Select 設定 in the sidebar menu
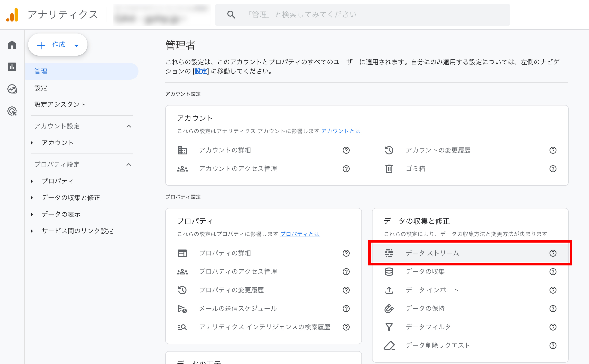Screen dimensions: 589x364 (40, 88)
